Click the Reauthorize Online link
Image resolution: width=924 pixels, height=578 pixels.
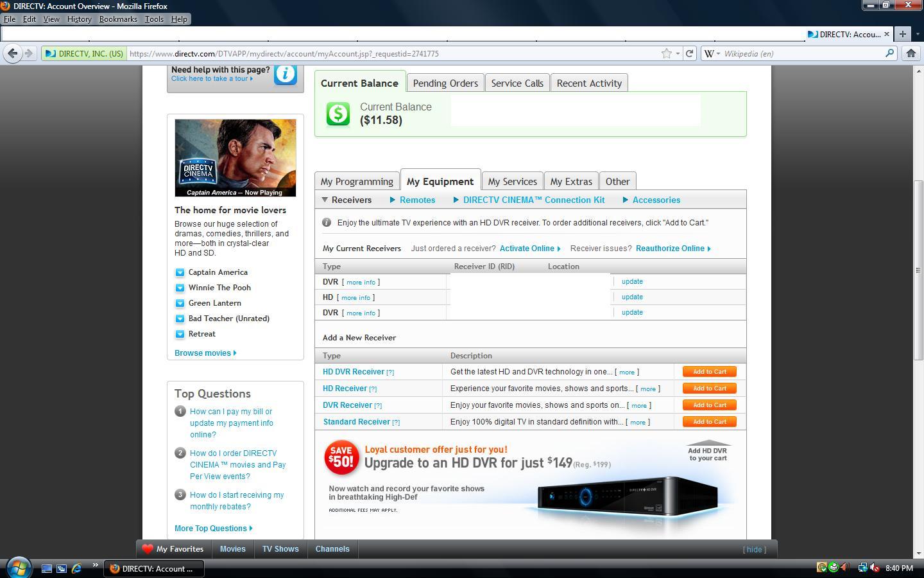click(673, 249)
